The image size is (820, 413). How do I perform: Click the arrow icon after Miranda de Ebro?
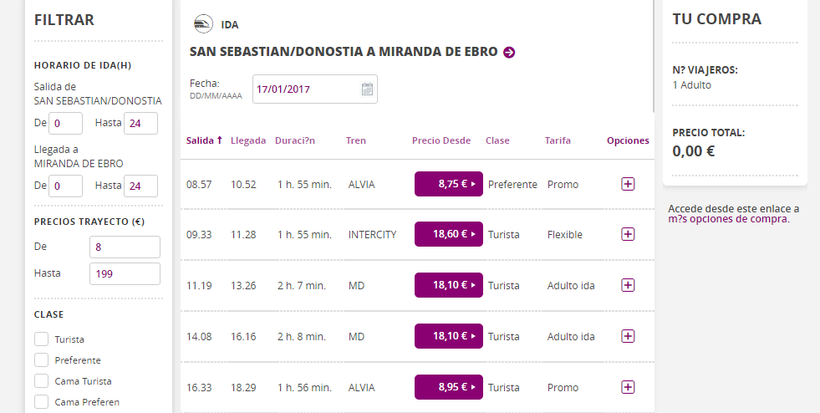click(509, 52)
